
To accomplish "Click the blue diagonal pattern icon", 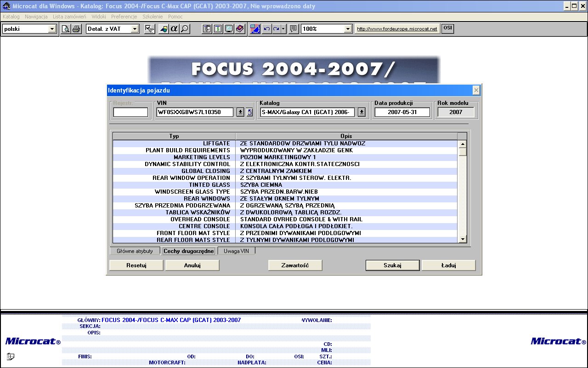I will 255,29.
